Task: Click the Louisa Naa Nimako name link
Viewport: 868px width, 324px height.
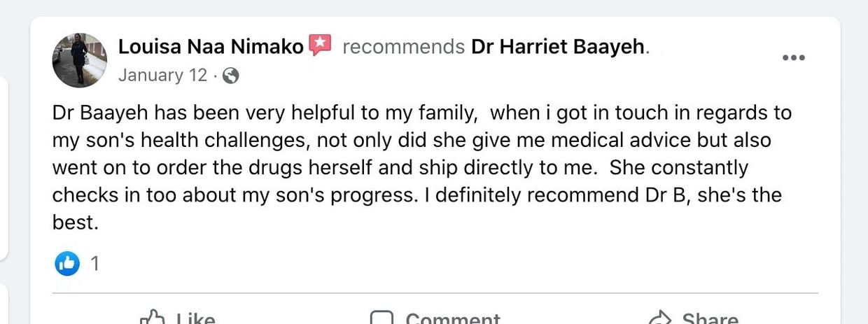Action: pyautogui.click(x=211, y=47)
